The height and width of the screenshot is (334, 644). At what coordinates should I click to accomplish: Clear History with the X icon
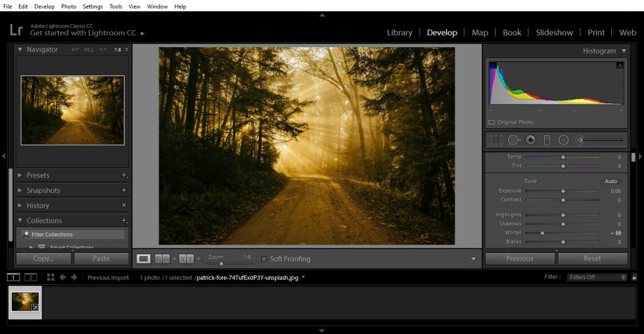pos(124,206)
